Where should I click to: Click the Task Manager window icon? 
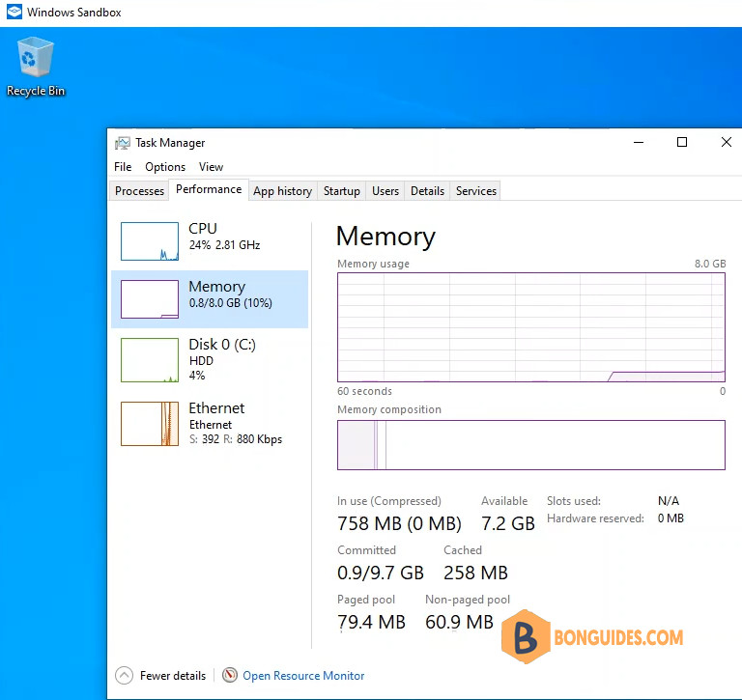click(x=122, y=143)
